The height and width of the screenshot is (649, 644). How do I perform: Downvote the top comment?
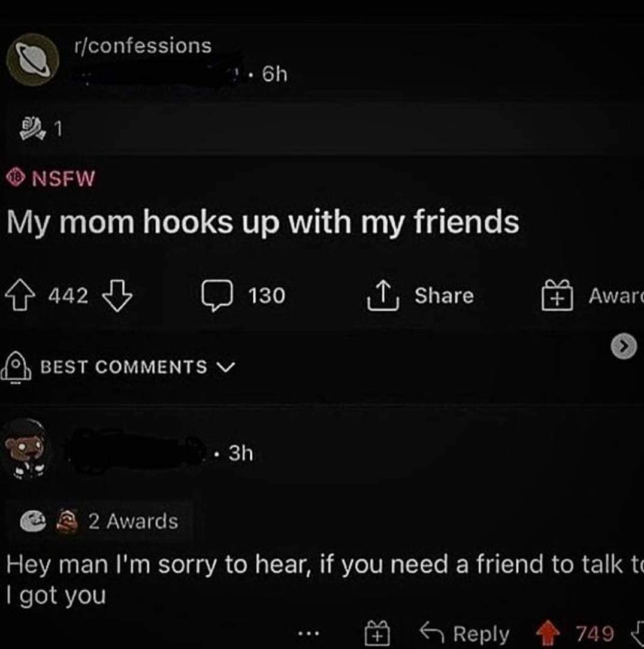point(637,632)
